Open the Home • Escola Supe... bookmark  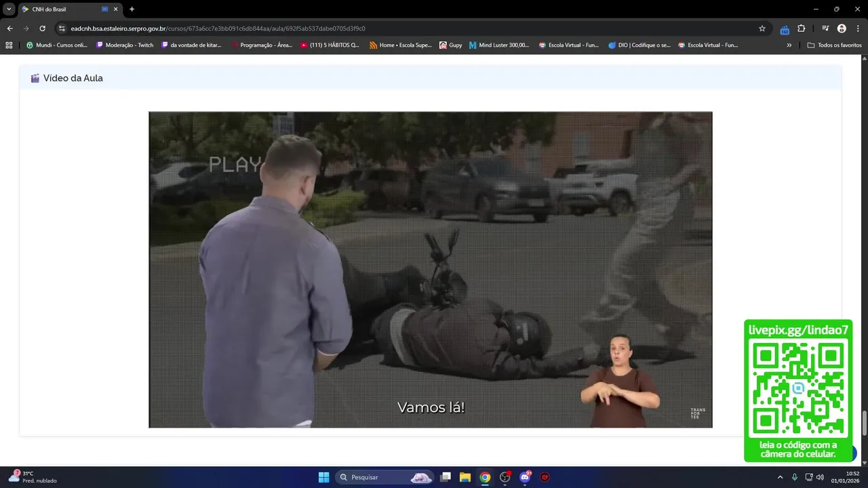pyautogui.click(x=400, y=45)
